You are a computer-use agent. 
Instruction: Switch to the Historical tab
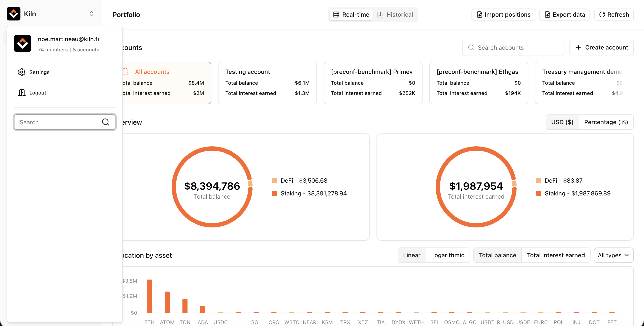click(x=395, y=15)
